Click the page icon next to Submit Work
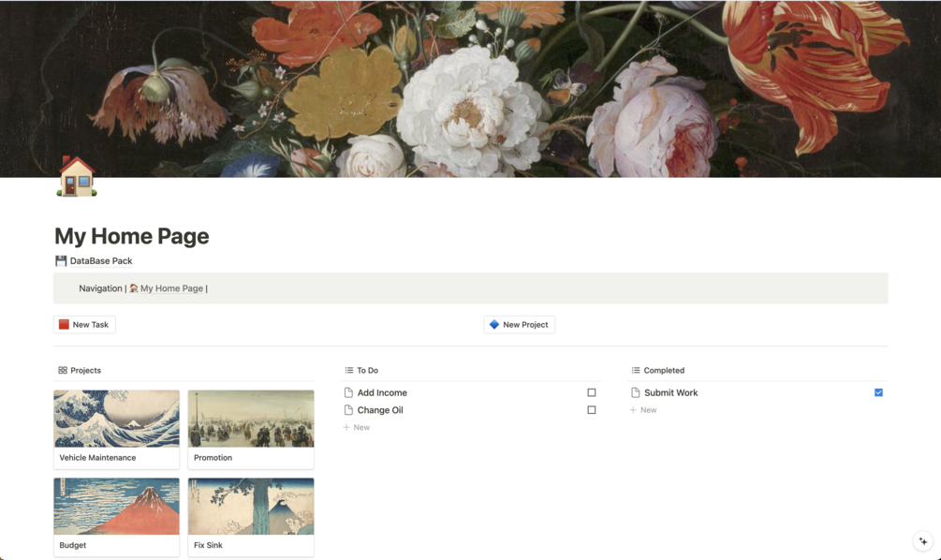The height and width of the screenshot is (560, 941). (x=635, y=392)
